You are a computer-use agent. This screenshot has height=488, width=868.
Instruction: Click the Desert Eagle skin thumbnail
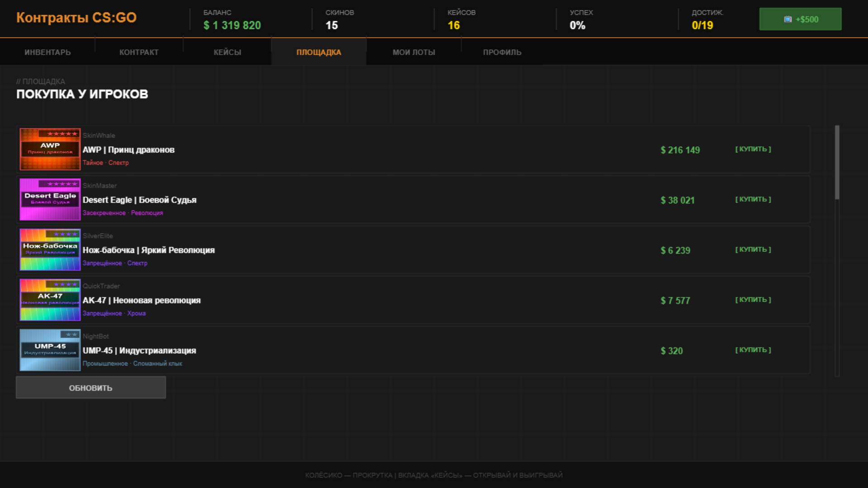(50, 199)
